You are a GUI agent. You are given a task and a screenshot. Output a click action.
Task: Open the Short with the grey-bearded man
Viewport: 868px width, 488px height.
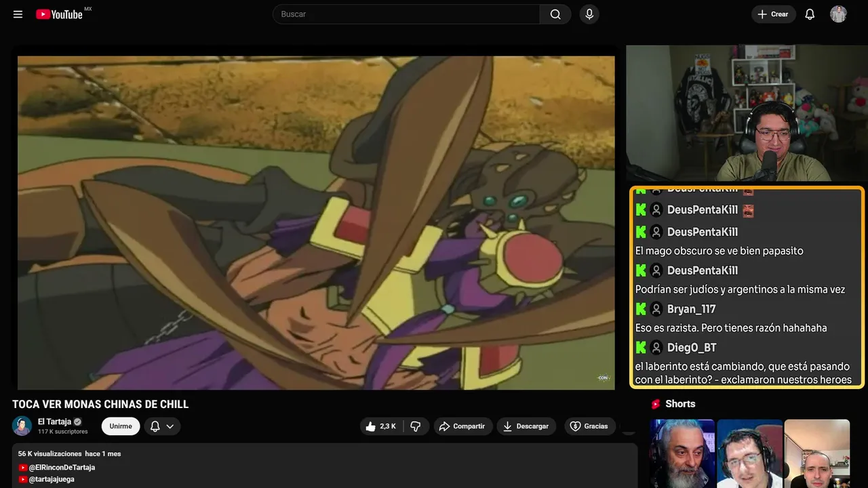[682, 453]
